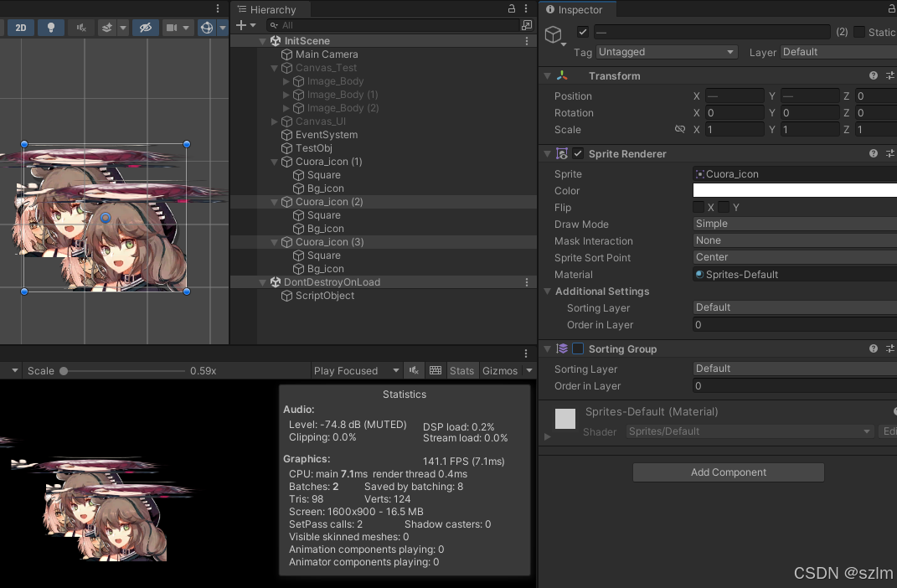
Task: Open the Hierarchy panel three-dot menu
Action: point(526,8)
